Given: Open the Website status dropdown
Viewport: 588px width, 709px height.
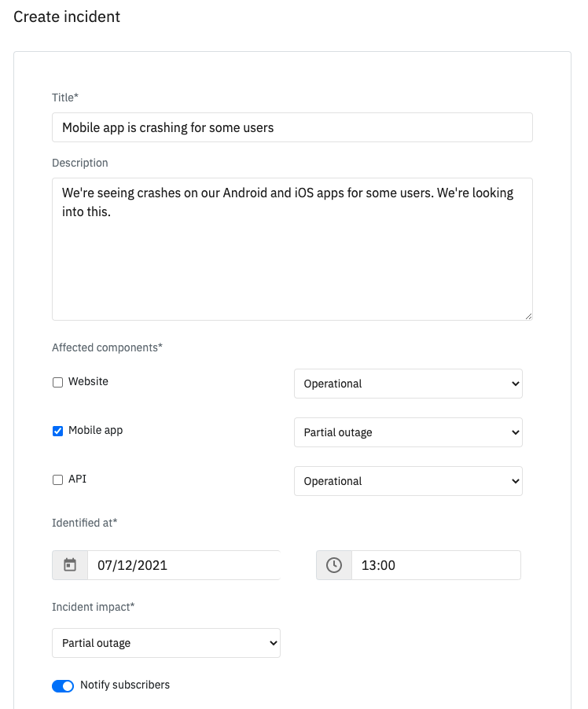Looking at the screenshot, I should coord(408,384).
